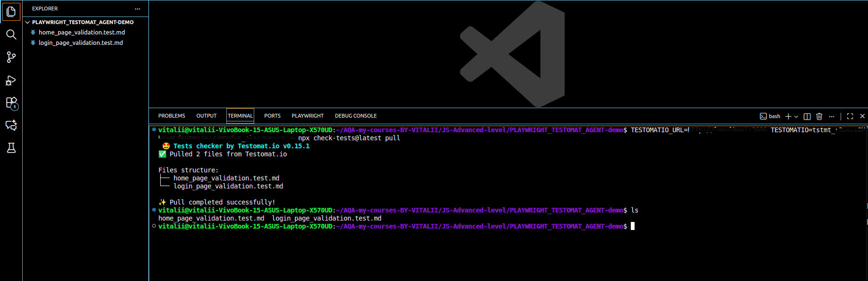
Task: Open login_page_validation.test.md in Explorer
Action: pyautogui.click(x=81, y=43)
